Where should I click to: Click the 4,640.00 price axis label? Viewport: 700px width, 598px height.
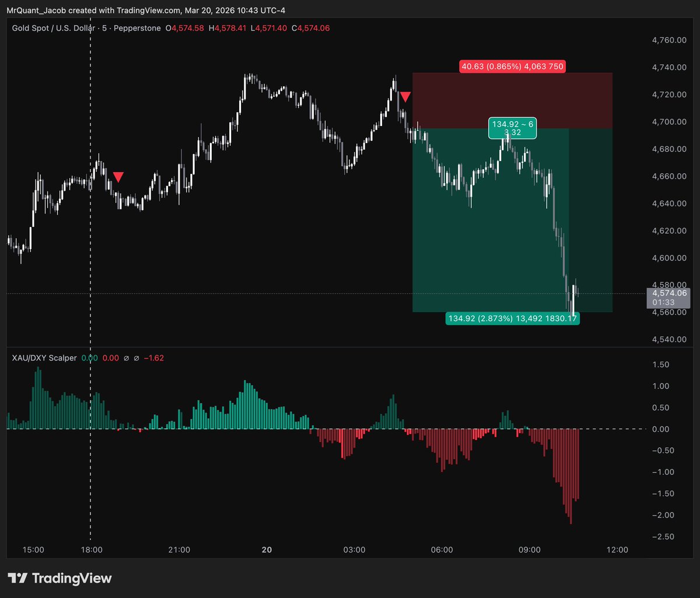pos(668,204)
